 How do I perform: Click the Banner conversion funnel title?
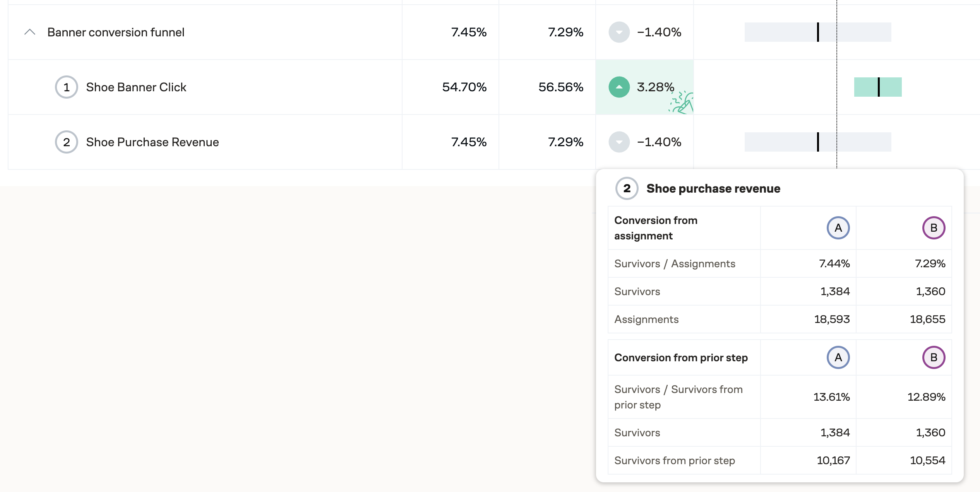[x=116, y=32]
